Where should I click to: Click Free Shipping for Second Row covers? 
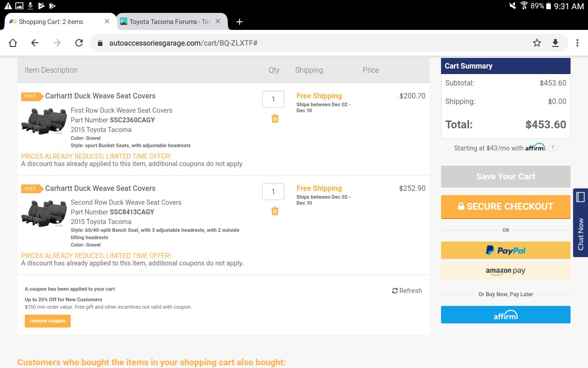tap(319, 188)
